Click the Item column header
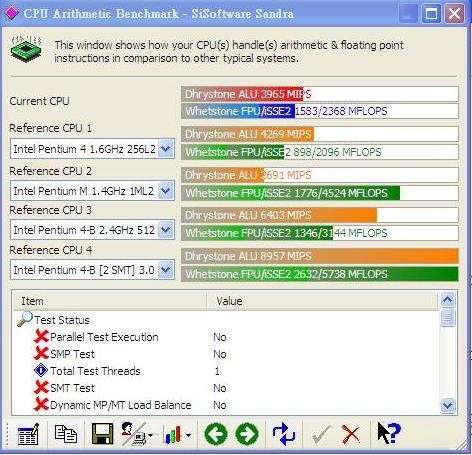The height and width of the screenshot is (455, 472). coord(110,301)
